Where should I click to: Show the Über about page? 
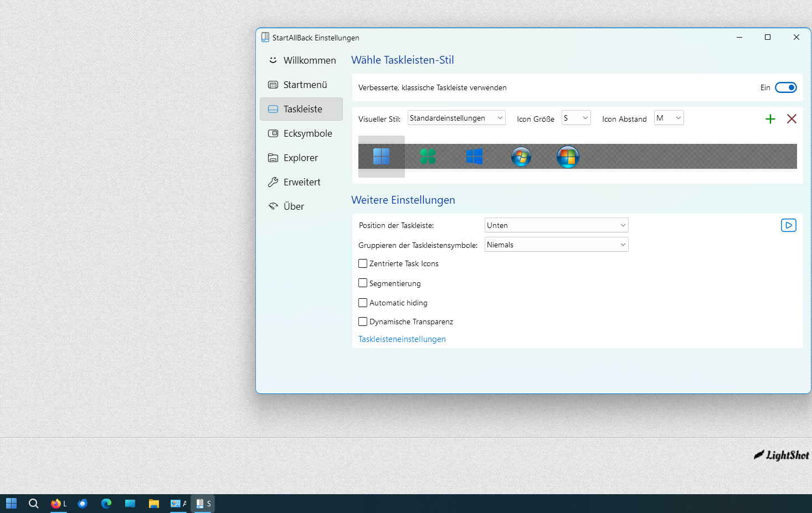[301, 206]
